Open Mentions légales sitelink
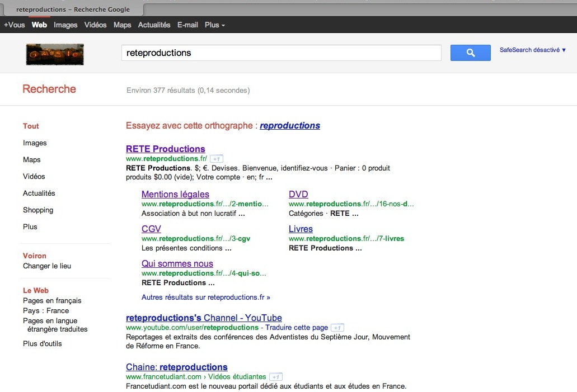577x392 pixels. [176, 194]
